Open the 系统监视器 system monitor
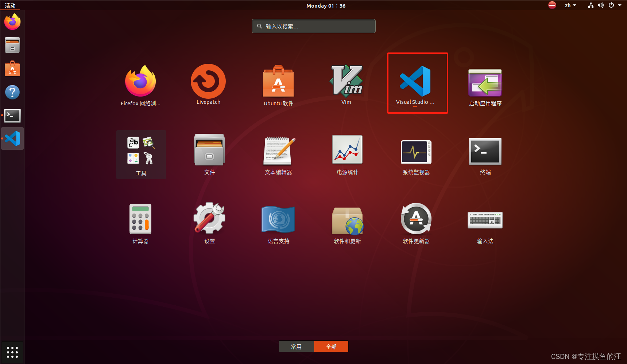Viewport: 627px width, 364px height. pos(416,152)
